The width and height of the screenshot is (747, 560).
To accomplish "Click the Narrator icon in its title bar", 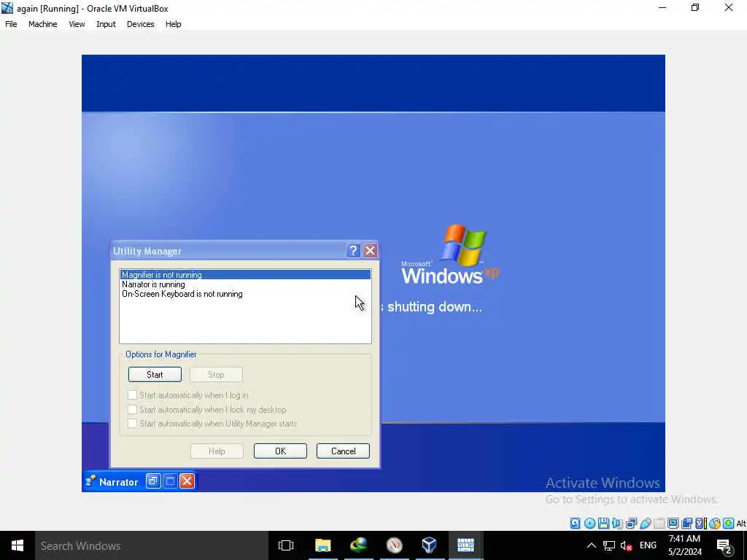I will tap(90, 481).
